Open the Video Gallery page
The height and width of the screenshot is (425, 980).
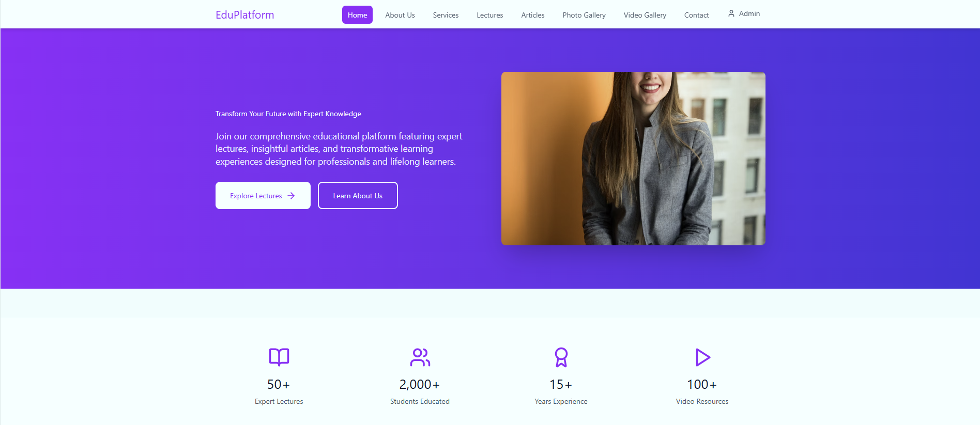[x=645, y=15]
